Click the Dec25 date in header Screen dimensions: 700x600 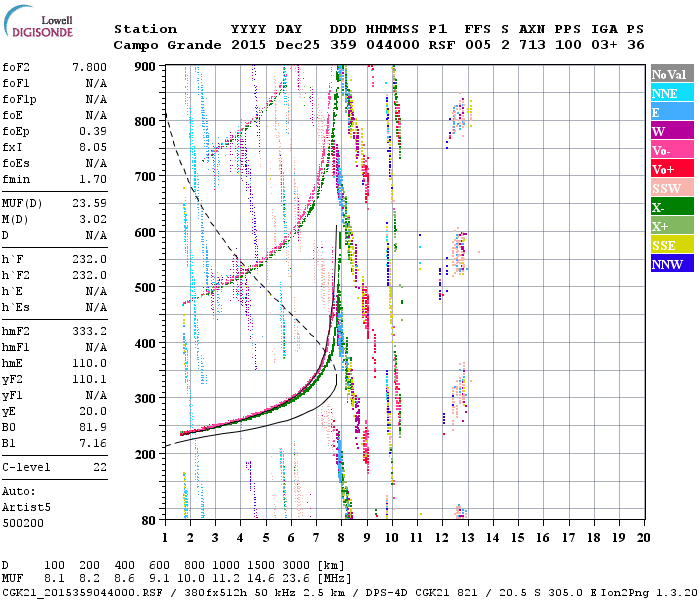tap(298, 45)
